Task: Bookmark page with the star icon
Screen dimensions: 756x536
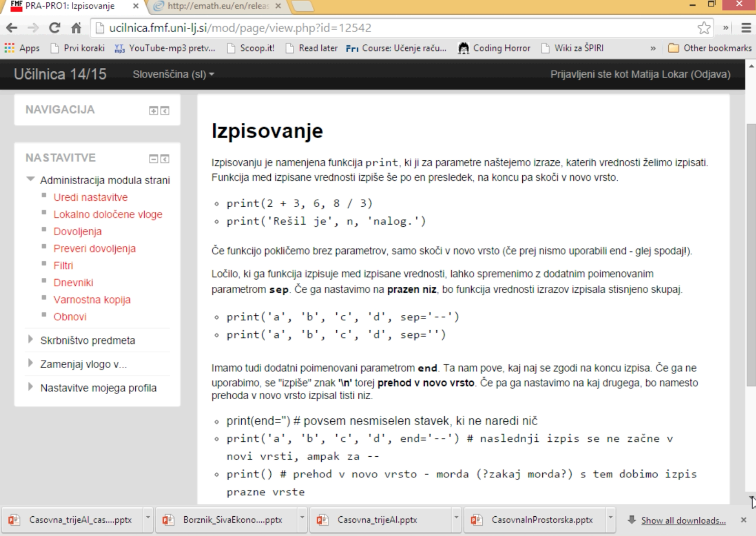Action: point(703,28)
